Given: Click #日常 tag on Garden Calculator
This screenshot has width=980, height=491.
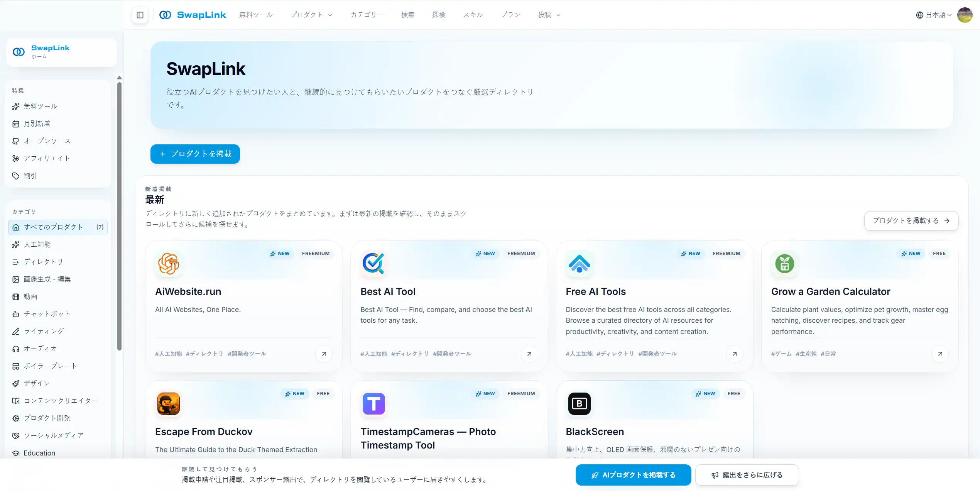Looking at the screenshot, I should click(x=828, y=354).
